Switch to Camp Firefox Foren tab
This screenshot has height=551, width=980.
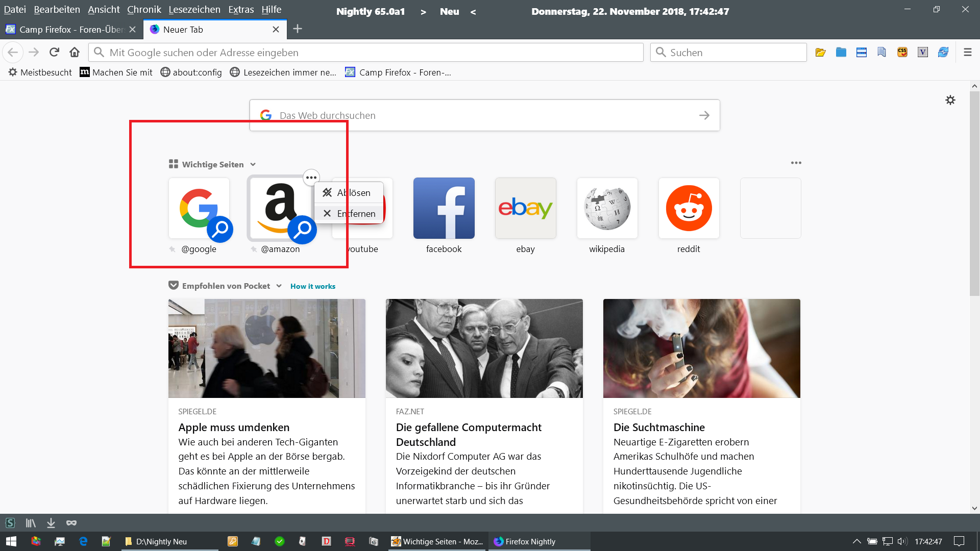pos(66,30)
